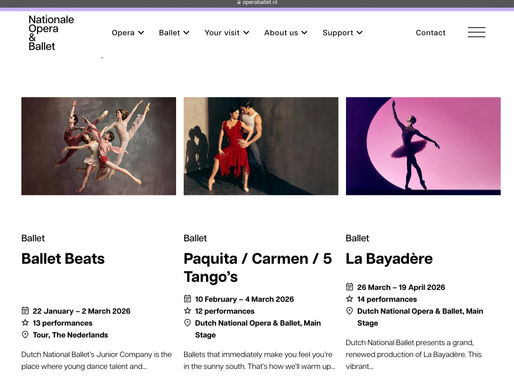The width and height of the screenshot is (514, 386).
Task: Click the text 10 February – 4 March 2026
Action: 244,299
